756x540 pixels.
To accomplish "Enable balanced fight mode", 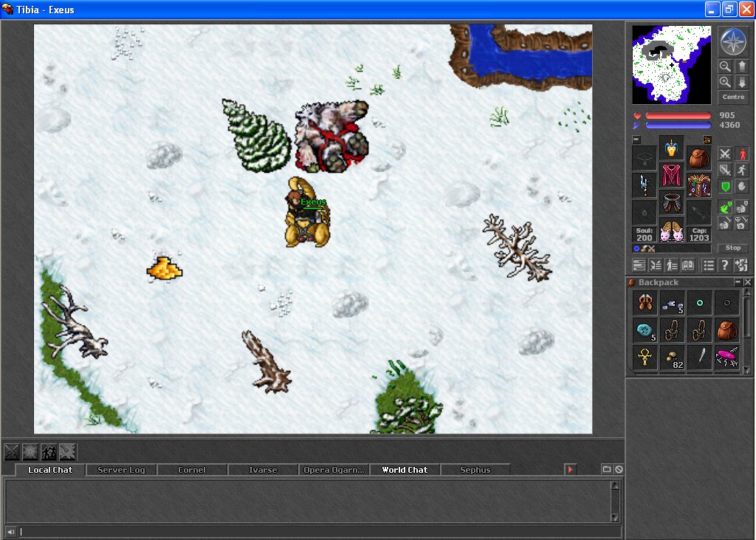I will (x=725, y=170).
